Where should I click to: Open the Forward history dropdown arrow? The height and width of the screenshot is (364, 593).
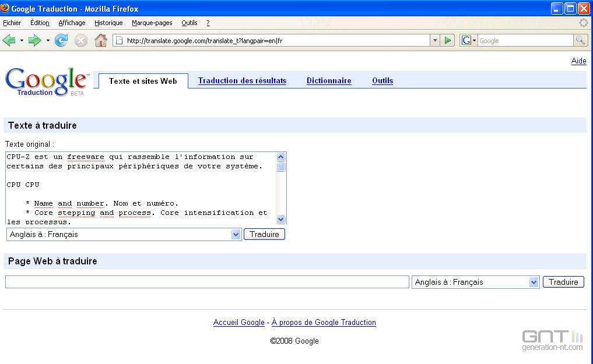(48, 40)
